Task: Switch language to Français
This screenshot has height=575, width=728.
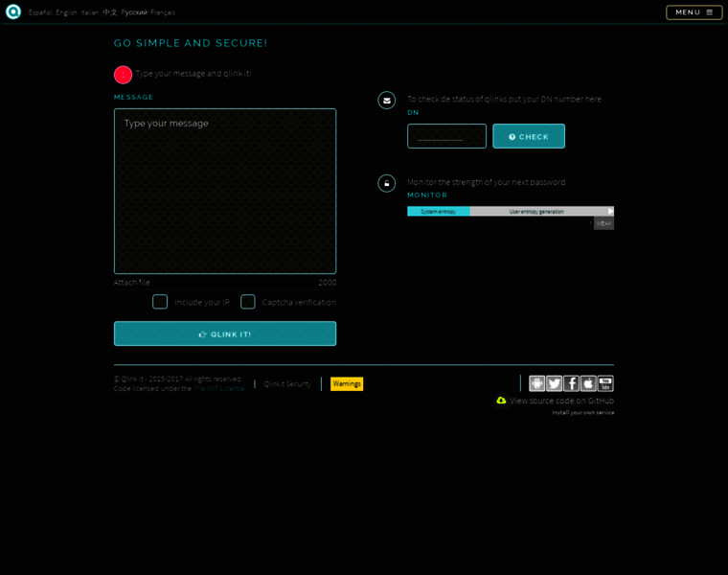Action: click(163, 12)
